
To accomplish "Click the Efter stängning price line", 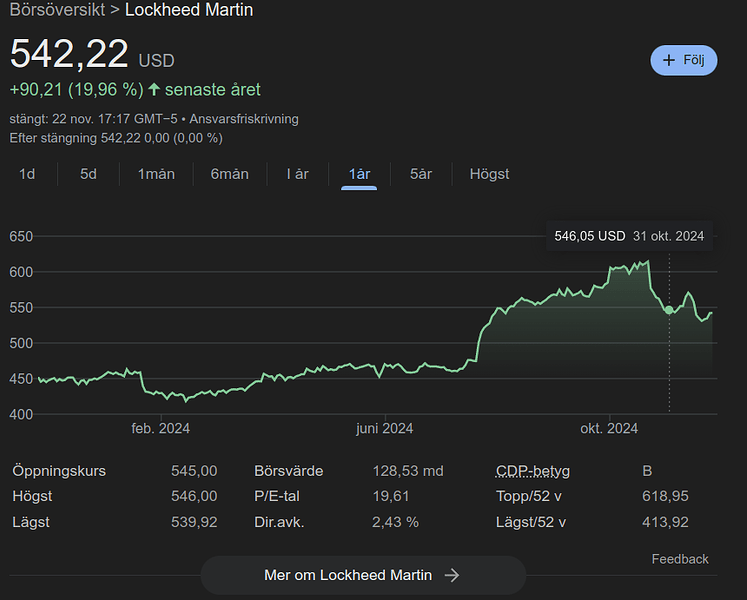I will (x=116, y=138).
